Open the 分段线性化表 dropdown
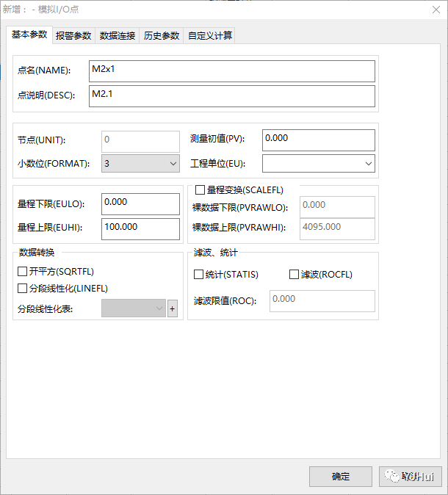 [134, 308]
